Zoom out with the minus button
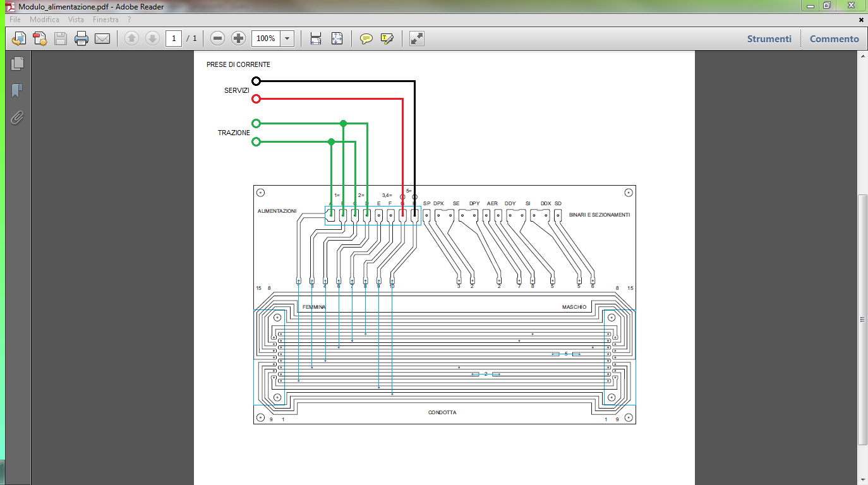 click(x=218, y=39)
